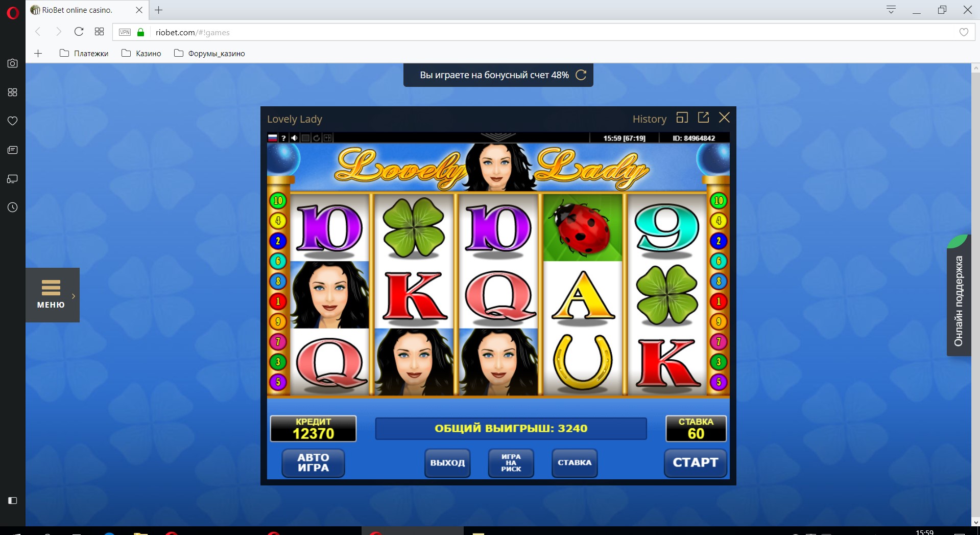The image size is (980, 535).
Task: Click payline 5 marker right of reels
Action: tap(719, 382)
